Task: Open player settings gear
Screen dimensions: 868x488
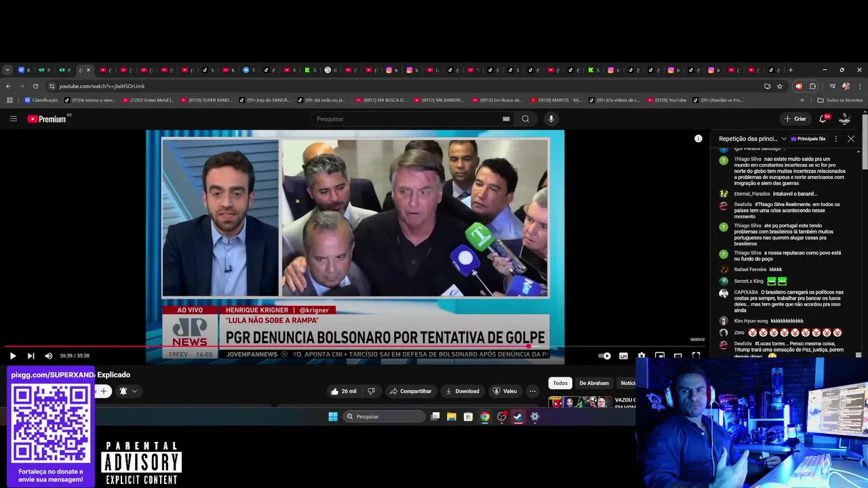Action: coord(642,356)
